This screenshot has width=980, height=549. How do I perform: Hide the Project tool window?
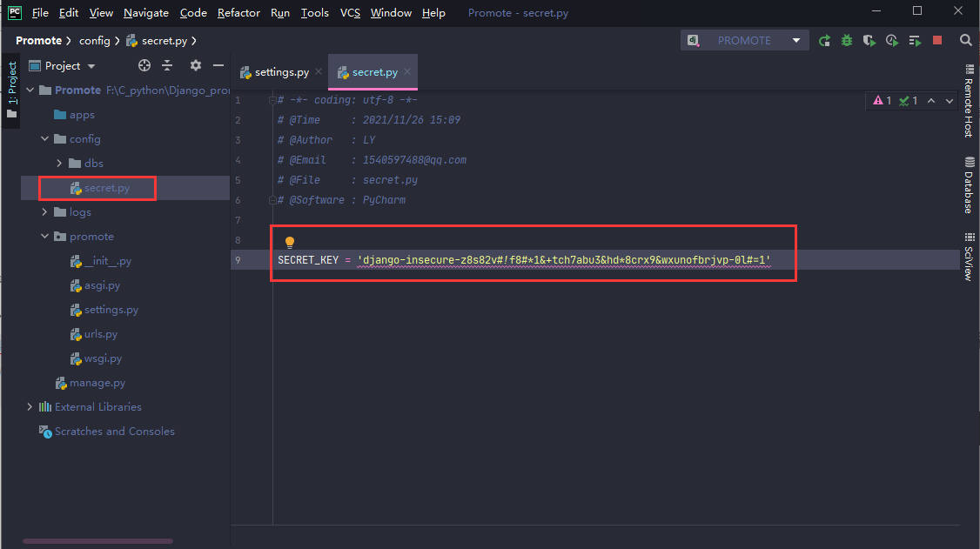(x=218, y=65)
